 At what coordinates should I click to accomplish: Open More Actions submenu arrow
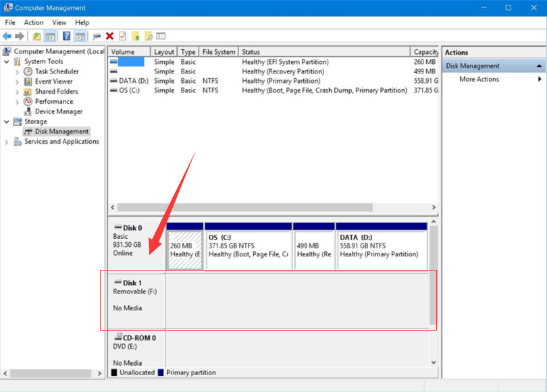coord(540,79)
